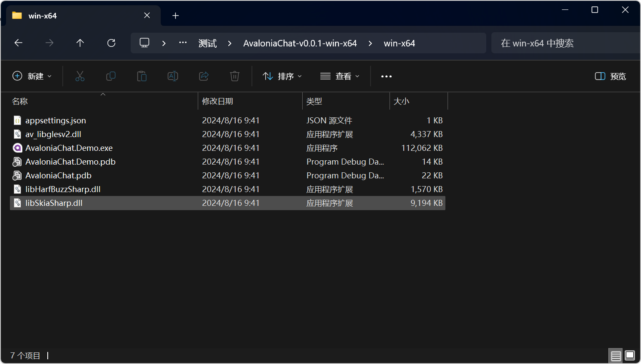
Task: Navigate back to previous folder
Action: click(x=18, y=43)
